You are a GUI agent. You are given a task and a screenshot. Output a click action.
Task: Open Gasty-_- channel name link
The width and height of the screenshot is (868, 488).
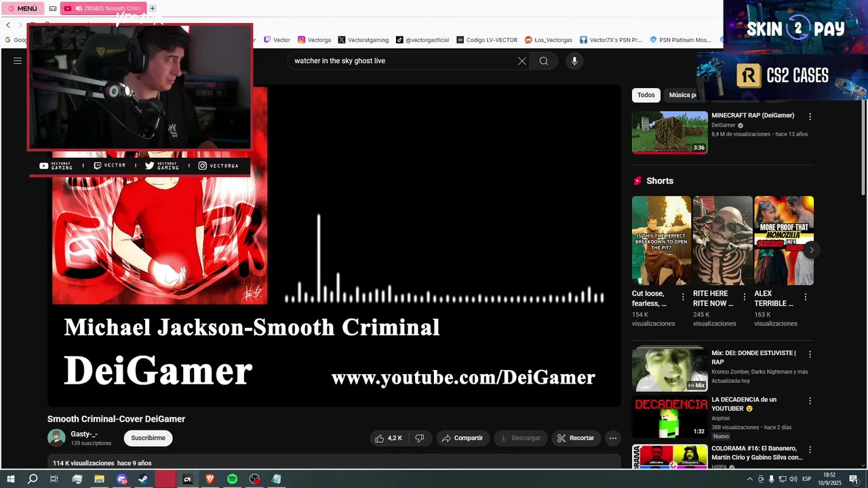pyautogui.click(x=84, y=434)
